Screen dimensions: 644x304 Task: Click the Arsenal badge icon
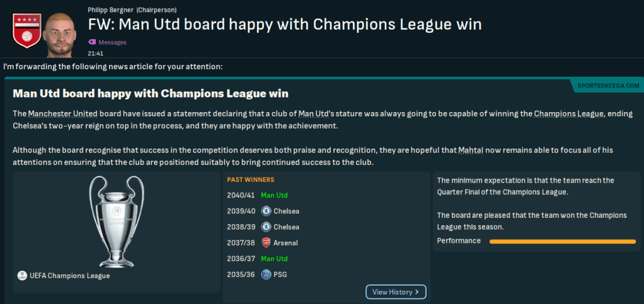(x=267, y=242)
